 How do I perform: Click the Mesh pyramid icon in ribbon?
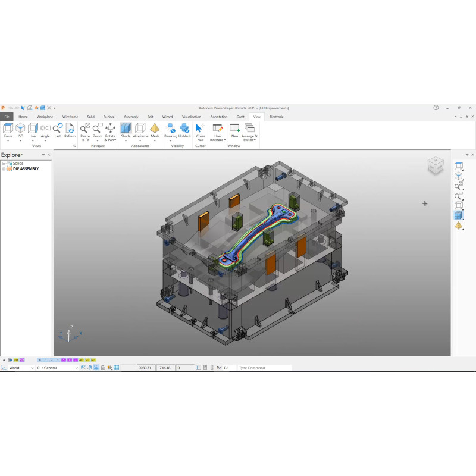pos(155,129)
